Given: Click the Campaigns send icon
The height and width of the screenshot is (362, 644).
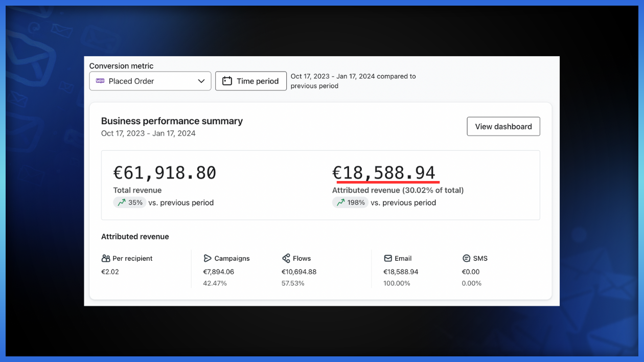Looking at the screenshot, I should point(208,258).
